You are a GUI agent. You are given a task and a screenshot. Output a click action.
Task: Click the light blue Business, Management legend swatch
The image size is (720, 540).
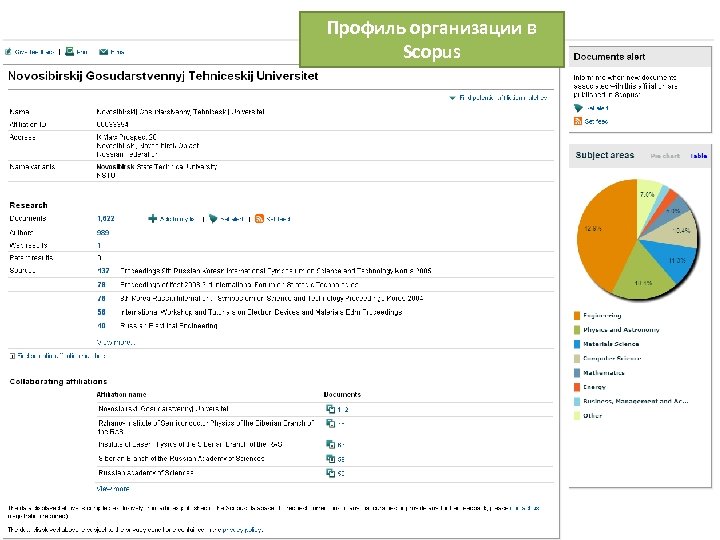pos(577,401)
